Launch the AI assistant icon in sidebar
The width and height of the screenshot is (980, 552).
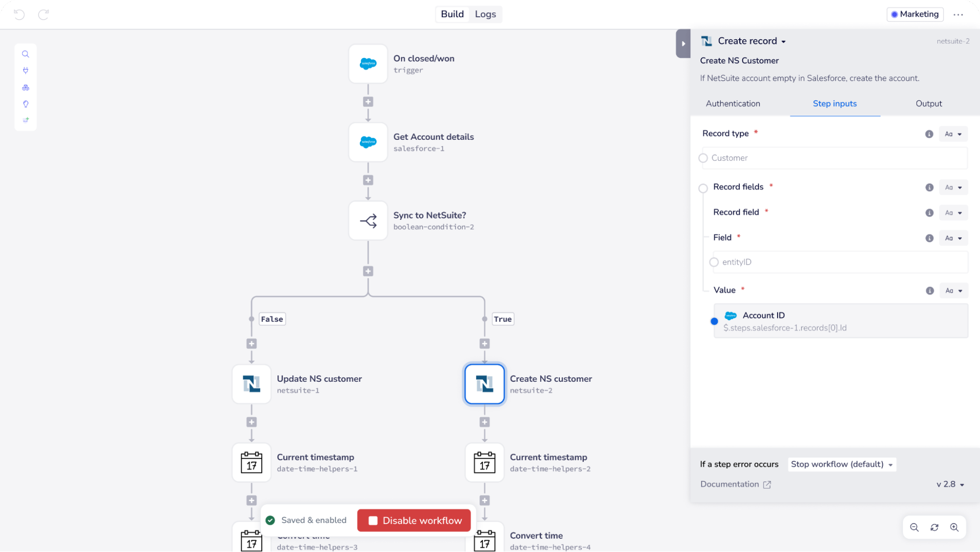(x=25, y=120)
